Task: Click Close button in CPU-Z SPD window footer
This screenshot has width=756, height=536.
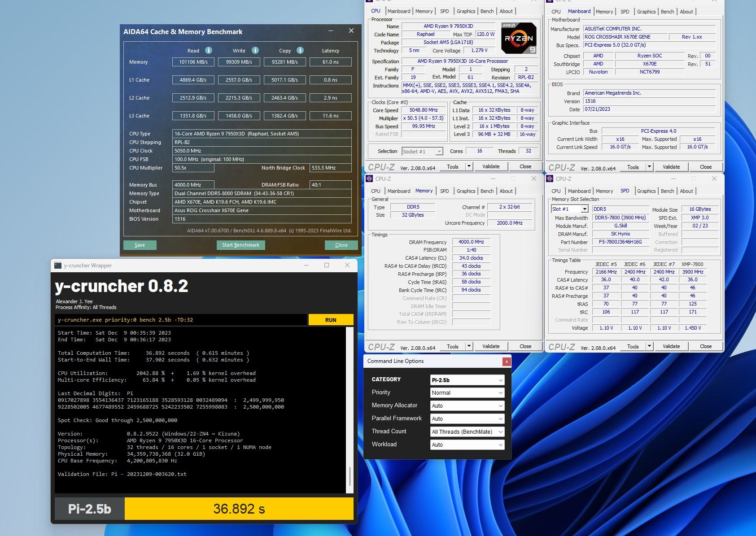Action: pyautogui.click(x=706, y=346)
